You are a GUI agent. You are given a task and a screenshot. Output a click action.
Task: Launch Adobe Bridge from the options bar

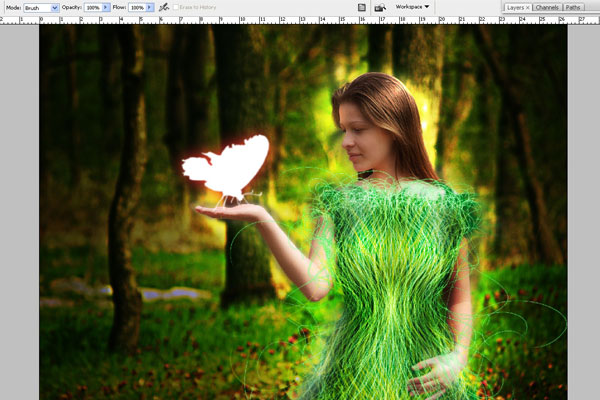(380, 7)
